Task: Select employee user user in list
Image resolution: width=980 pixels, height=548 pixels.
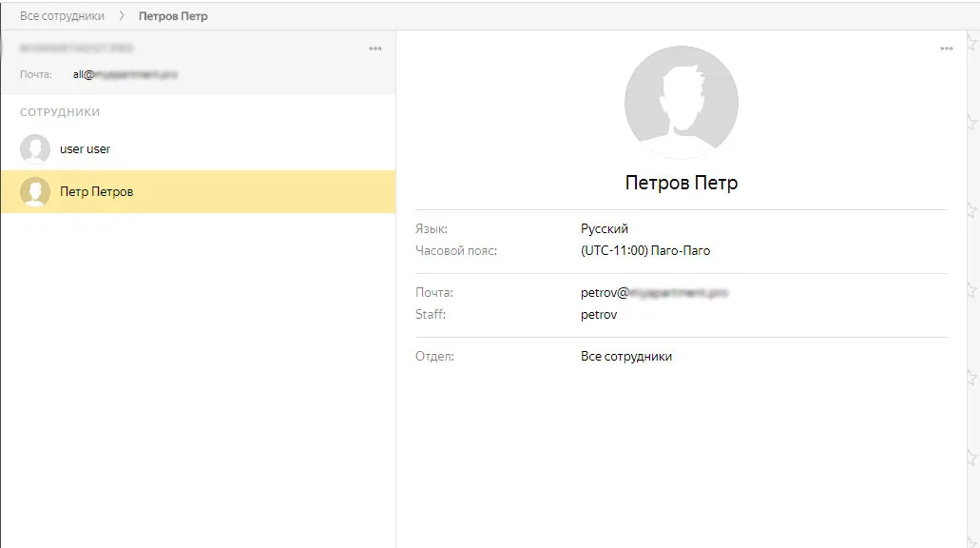Action: 198,148
